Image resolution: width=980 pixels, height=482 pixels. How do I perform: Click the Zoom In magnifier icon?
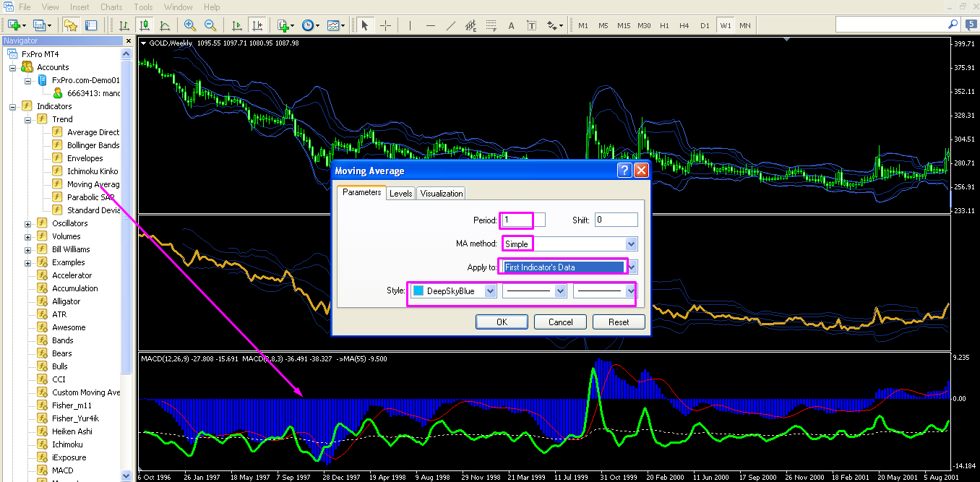point(190,25)
